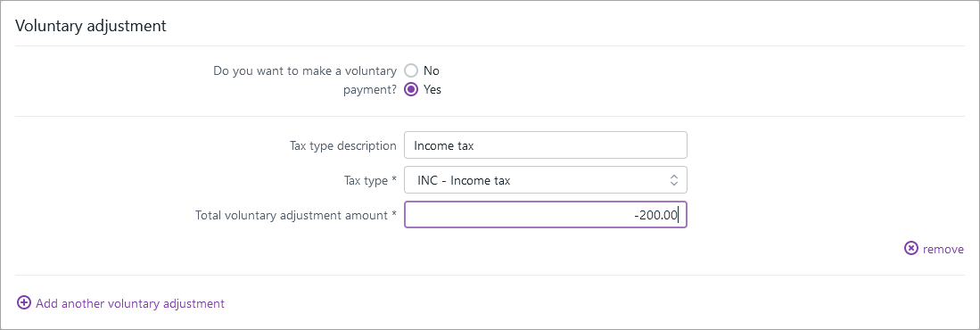Focus the Tax type description field
This screenshot has width=980, height=330.
[546, 145]
